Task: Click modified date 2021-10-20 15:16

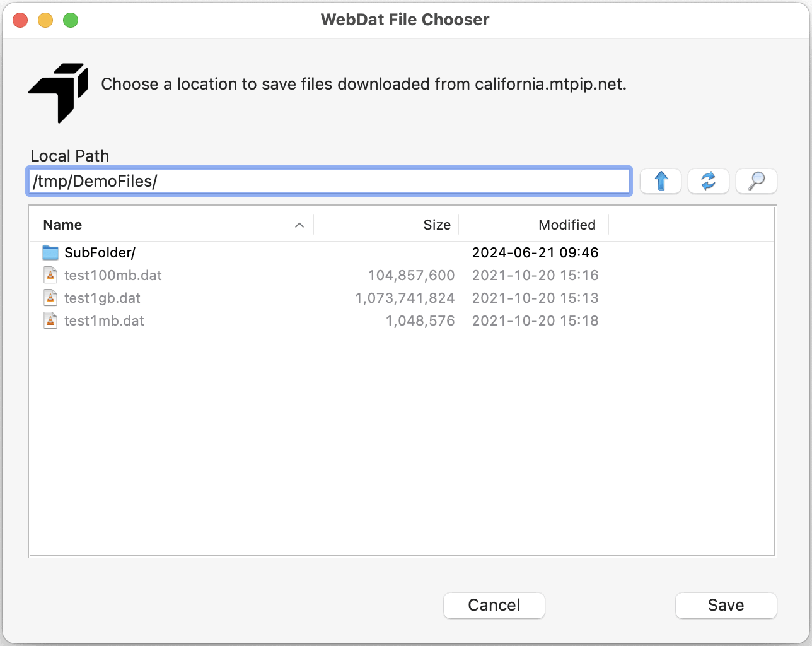Action: point(535,276)
